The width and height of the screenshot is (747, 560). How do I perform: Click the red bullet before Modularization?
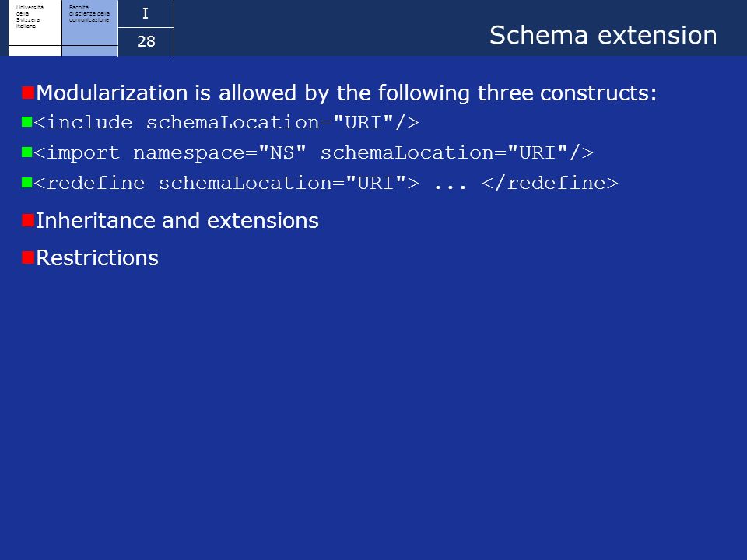pos(28,93)
